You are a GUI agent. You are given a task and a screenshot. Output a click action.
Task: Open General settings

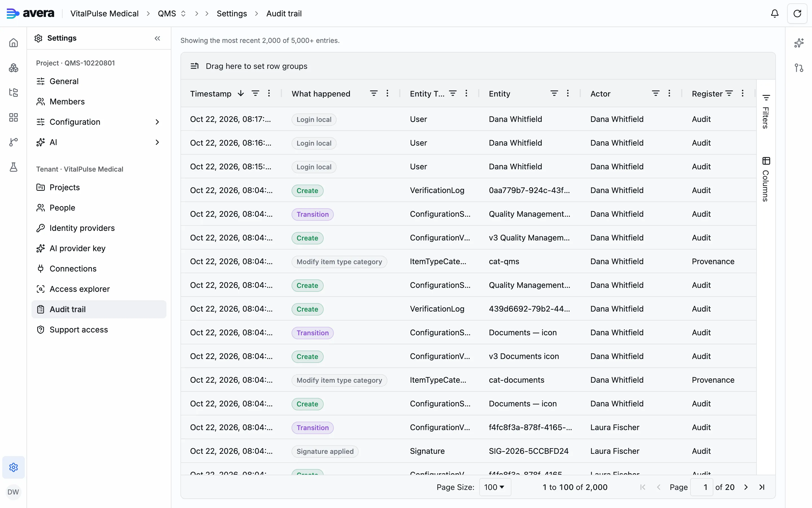click(x=99, y=81)
